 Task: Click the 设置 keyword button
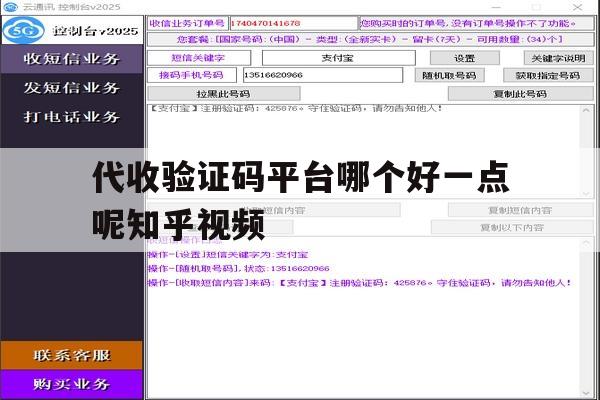point(465,58)
